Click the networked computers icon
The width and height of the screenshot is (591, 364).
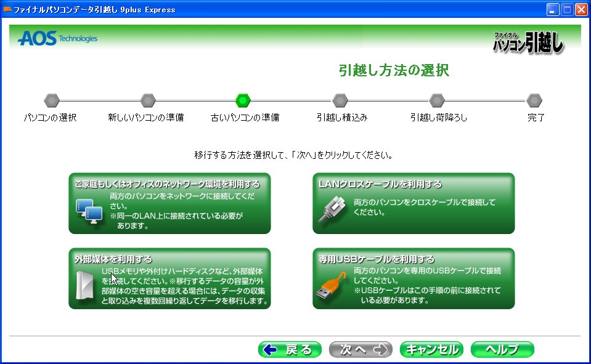(89, 212)
